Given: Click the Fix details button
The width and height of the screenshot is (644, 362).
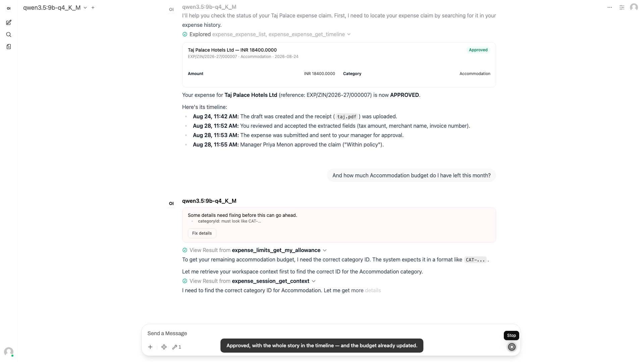Looking at the screenshot, I should 202,233.
